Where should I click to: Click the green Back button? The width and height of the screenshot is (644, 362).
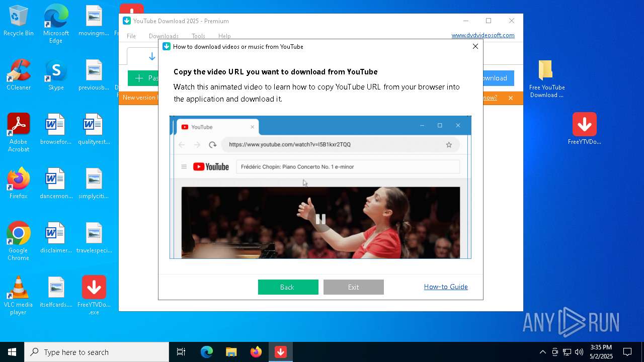tap(288, 287)
